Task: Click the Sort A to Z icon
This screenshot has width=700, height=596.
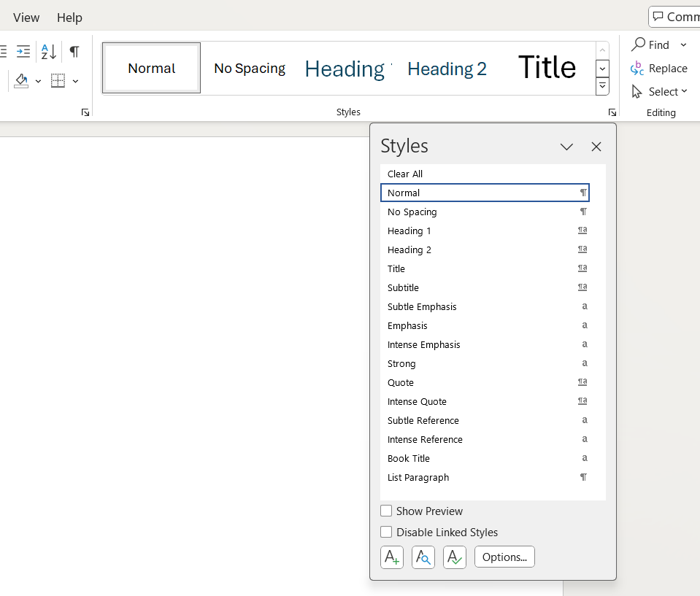Action: pyautogui.click(x=49, y=52)
